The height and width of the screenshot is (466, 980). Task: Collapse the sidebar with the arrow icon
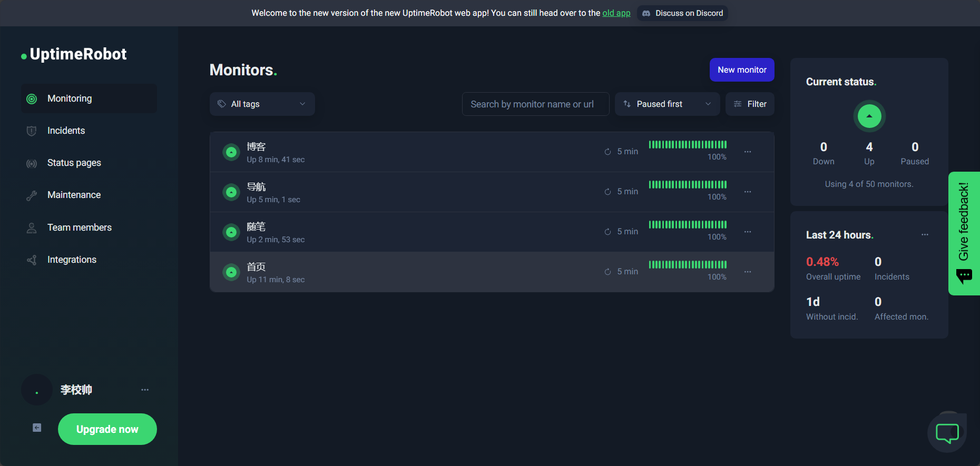(37, 428)
